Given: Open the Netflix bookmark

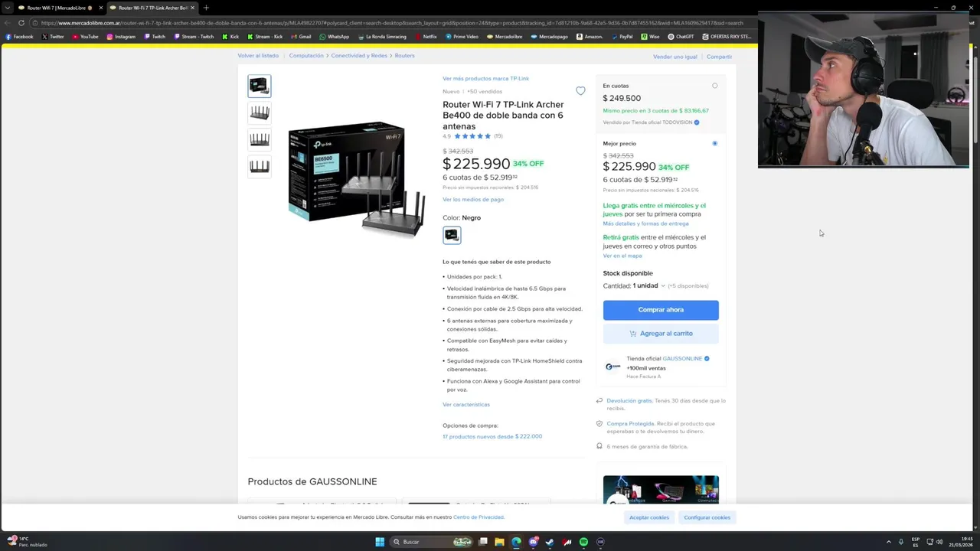Looking at the screenshot, I should tap(425, 36).
